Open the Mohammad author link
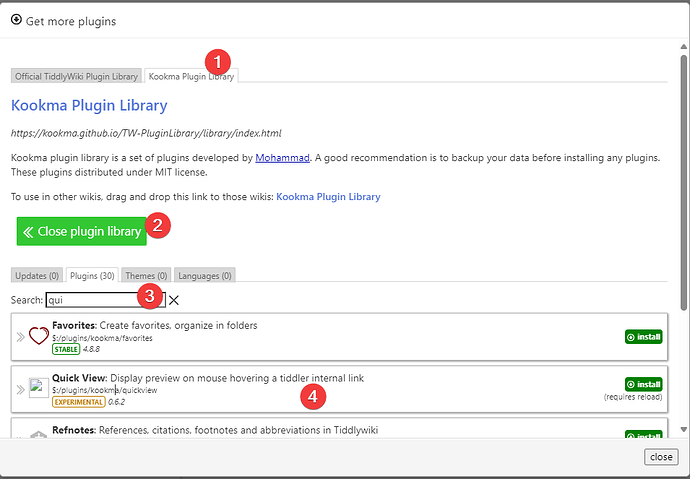The height and width of the screenshot is (479, 690). click(281, 158)
